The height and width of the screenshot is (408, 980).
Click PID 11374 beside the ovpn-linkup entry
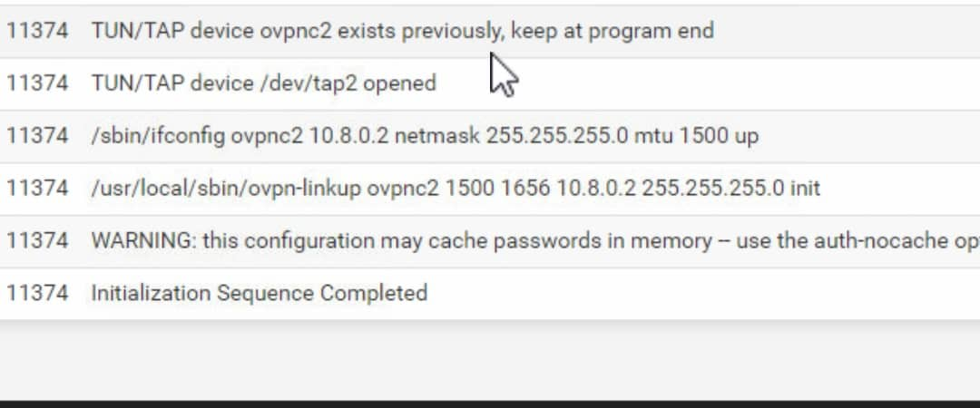coord(37,189)
